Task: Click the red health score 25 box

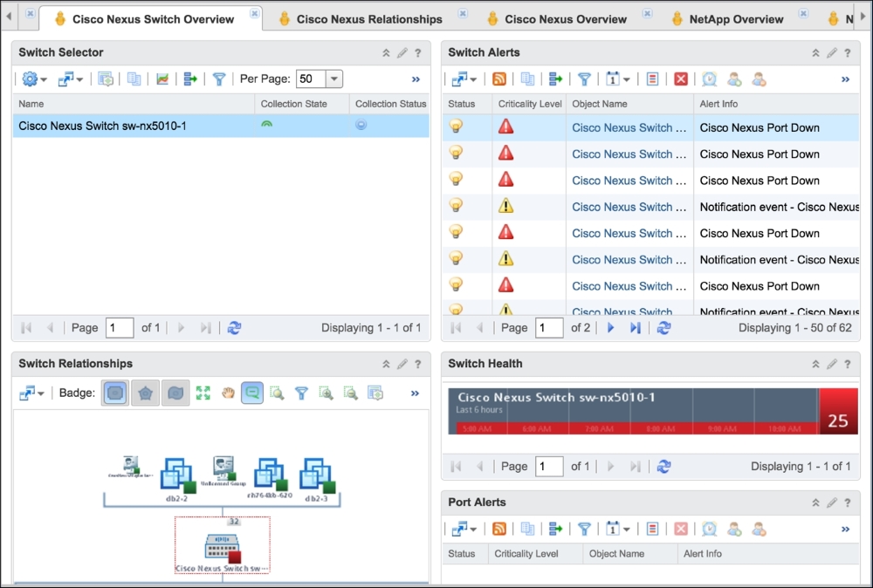Action: coord(838,412)
